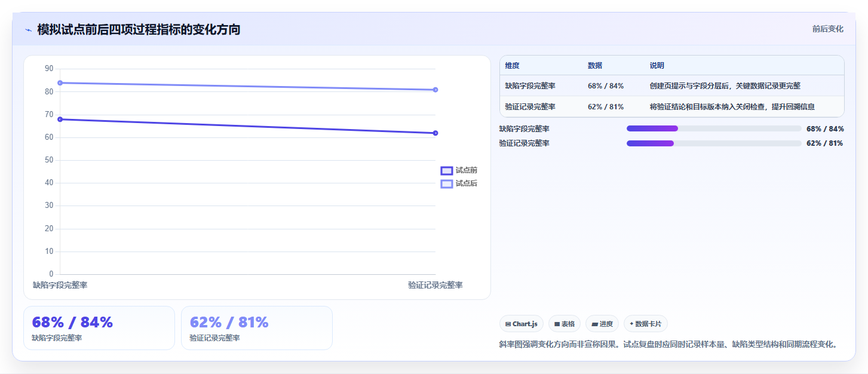The image size is (868, 374).
Task: Click the 试点前 data point at 68
Action: pos(60,119)
